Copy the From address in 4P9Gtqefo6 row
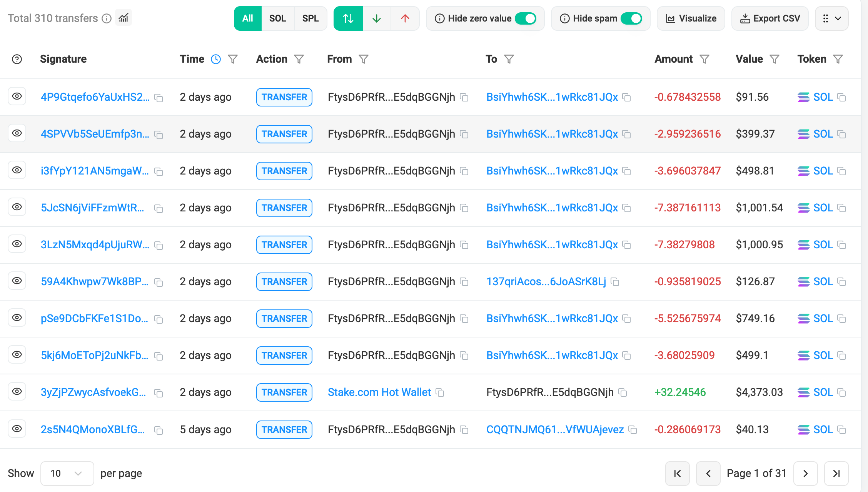 click(x=464, y=97)
